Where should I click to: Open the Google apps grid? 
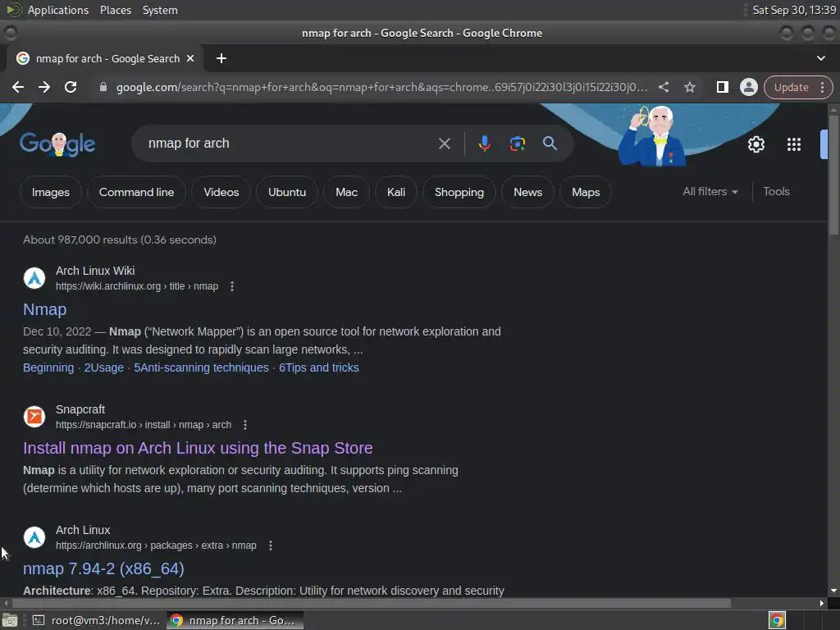[x=793, y=144]
